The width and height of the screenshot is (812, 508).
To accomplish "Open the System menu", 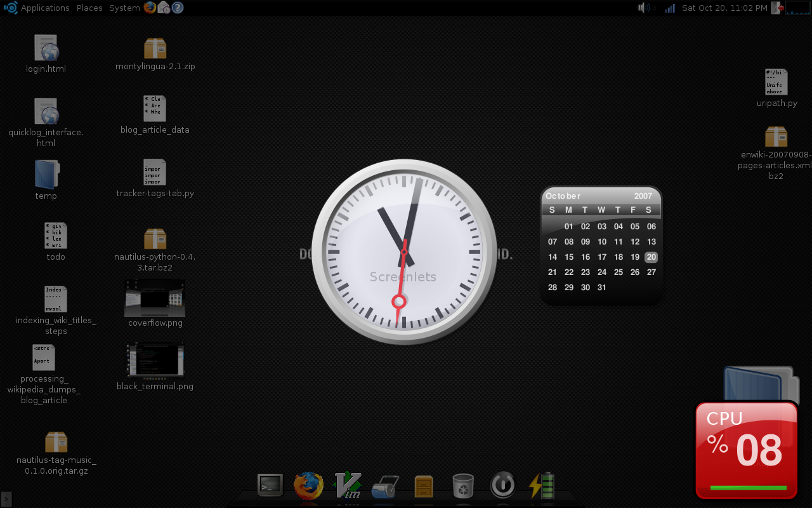I will pos(124,8).
